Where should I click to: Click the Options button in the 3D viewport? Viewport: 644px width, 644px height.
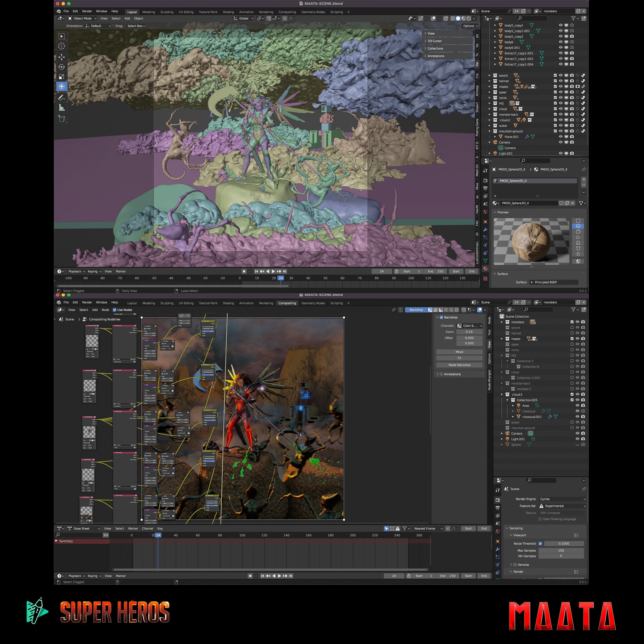pos(470,26)
